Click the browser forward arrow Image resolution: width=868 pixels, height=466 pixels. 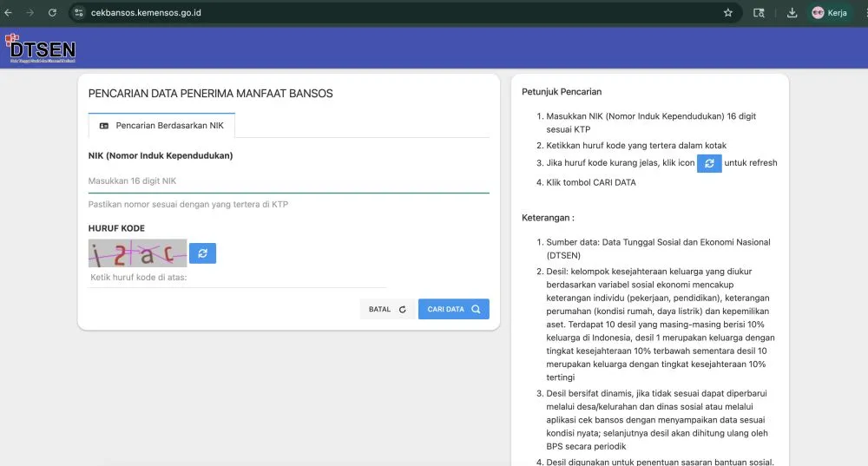point(30,13)
